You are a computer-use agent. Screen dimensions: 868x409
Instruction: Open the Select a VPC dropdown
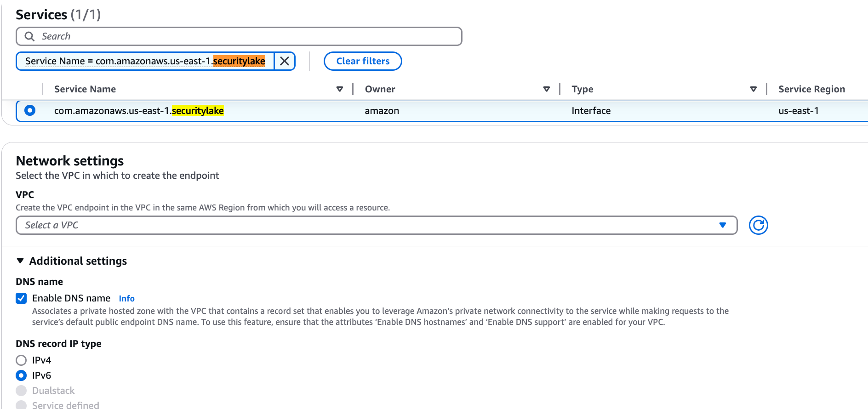[377, 225]
